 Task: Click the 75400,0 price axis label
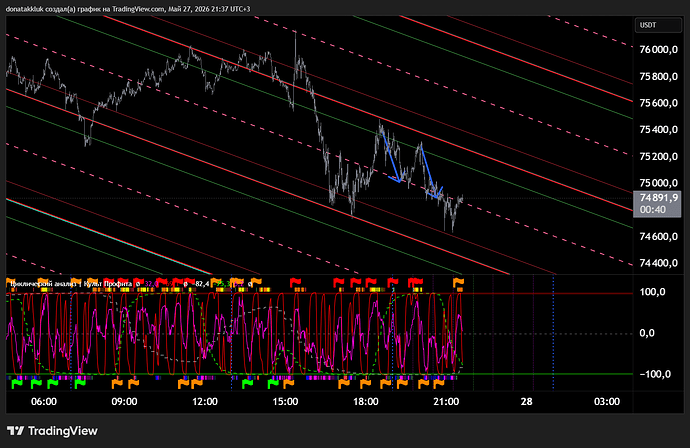pyautogui.click(x=658, y=130)
